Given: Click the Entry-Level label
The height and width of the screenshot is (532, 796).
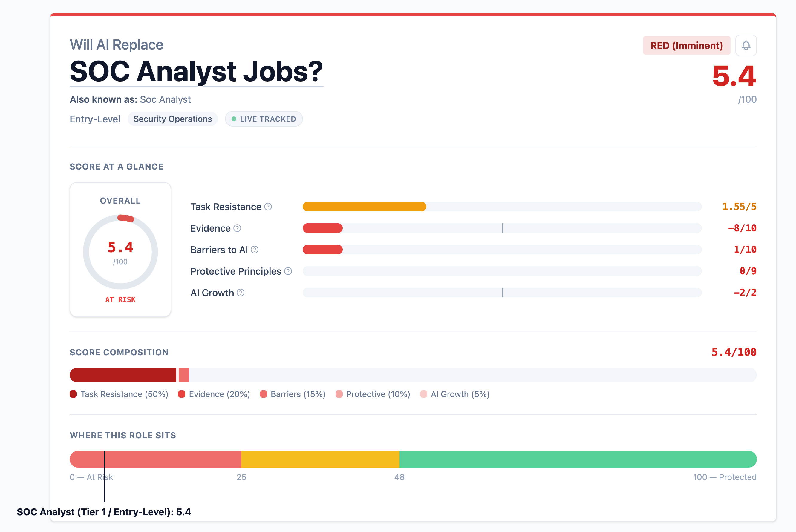Looking at the screenshot, I should pos(95,119).
